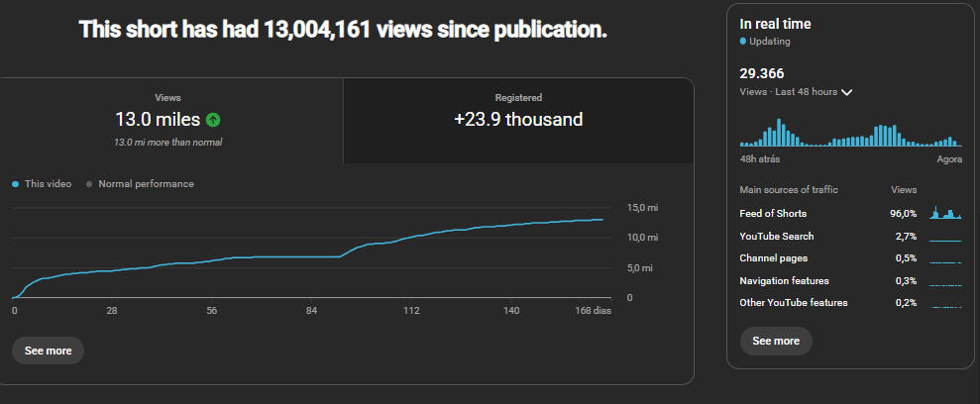Click the Feed of Shorts sparkline chart
Image resolution: width=980 pixels, height=404 pixels.
[x=945, y=213]
